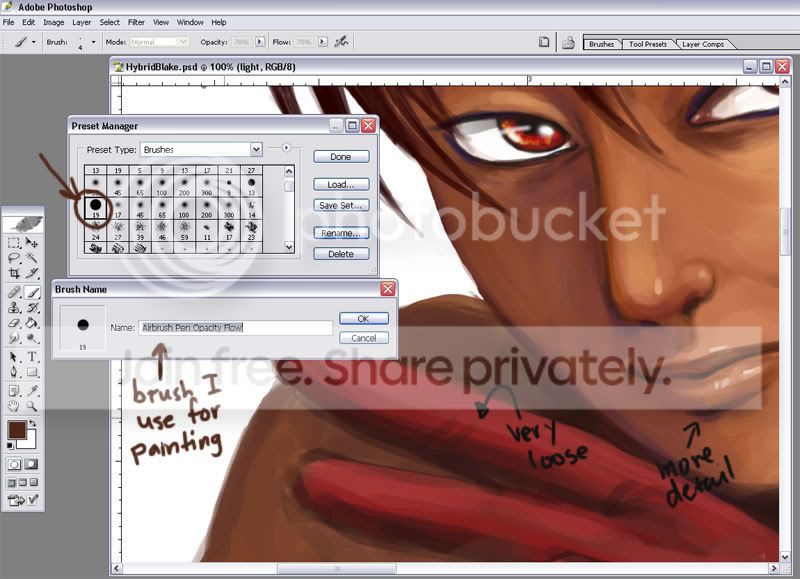Screen dimensions: 800x579
Task: Open the Image menu
Action: (x=54, y=22)
